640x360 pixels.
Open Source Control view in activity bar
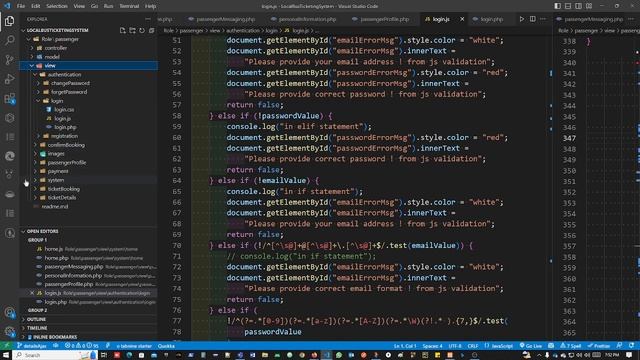click(9, 60)
